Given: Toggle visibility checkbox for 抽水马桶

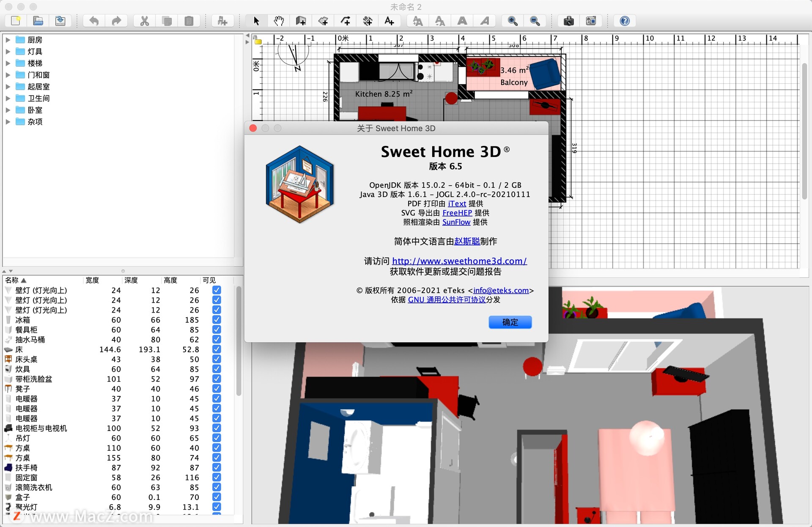Looking at the screenshot, I should tap(217, 339).
